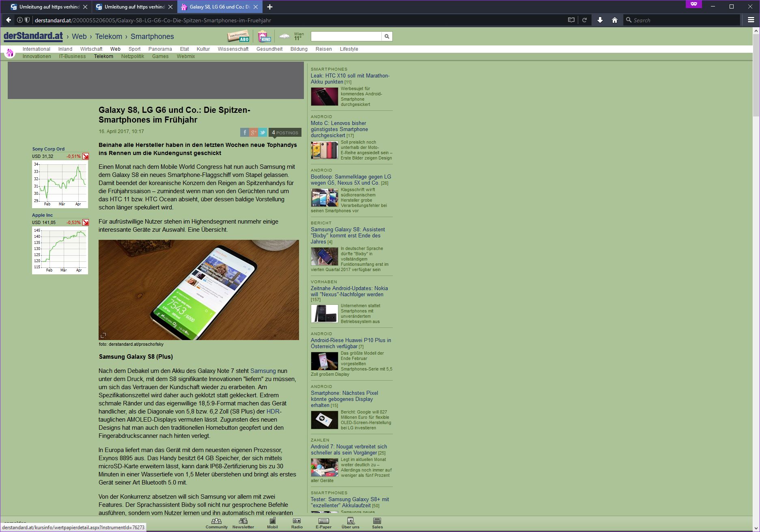
Task: Share article on Google Plus
Action: [x=254, y=132]
